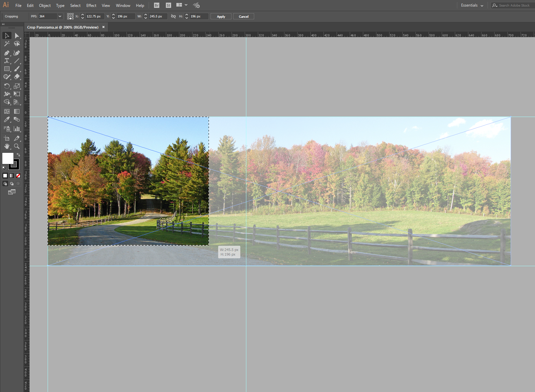Select the Direct Selection tool

coord(17,35)
